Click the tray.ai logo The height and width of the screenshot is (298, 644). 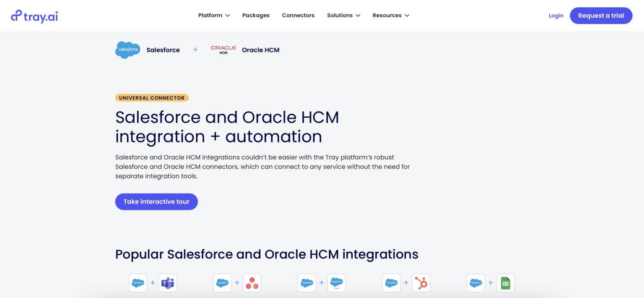[x=34, y=16]
